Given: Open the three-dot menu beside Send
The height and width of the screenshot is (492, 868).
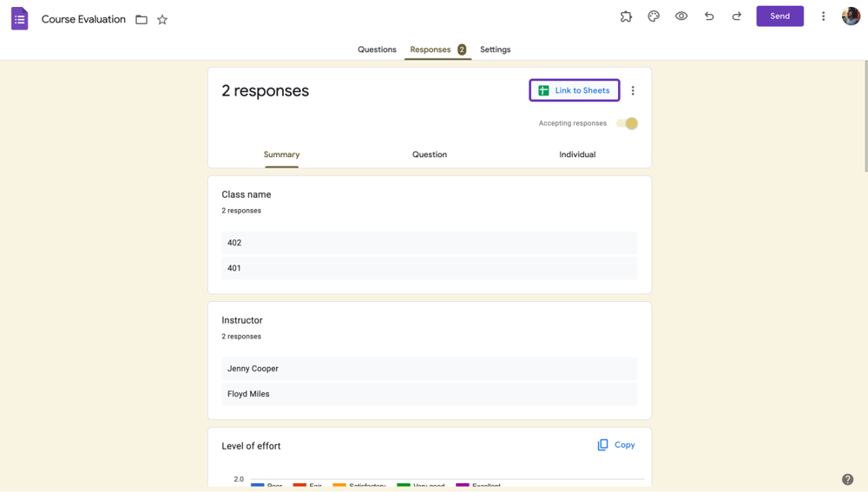Looking at the screenshot, I should pyautogui.click(x=823, y=16).
